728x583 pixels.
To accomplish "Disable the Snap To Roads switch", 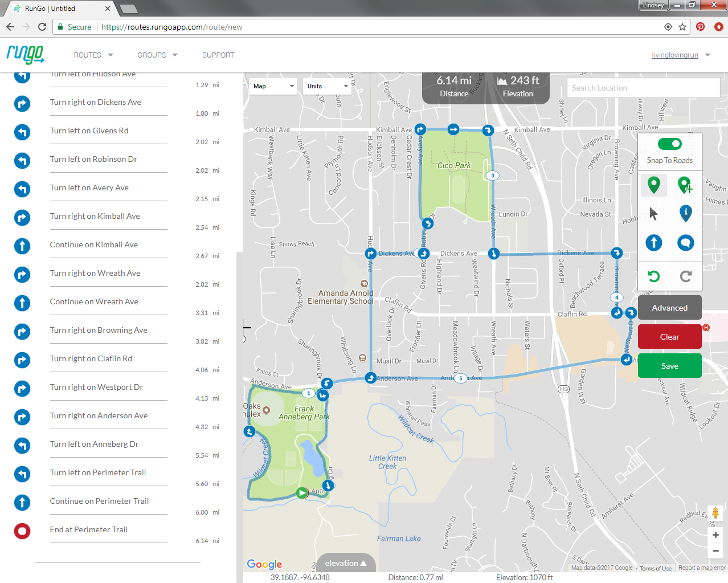I will pos(669,144).
